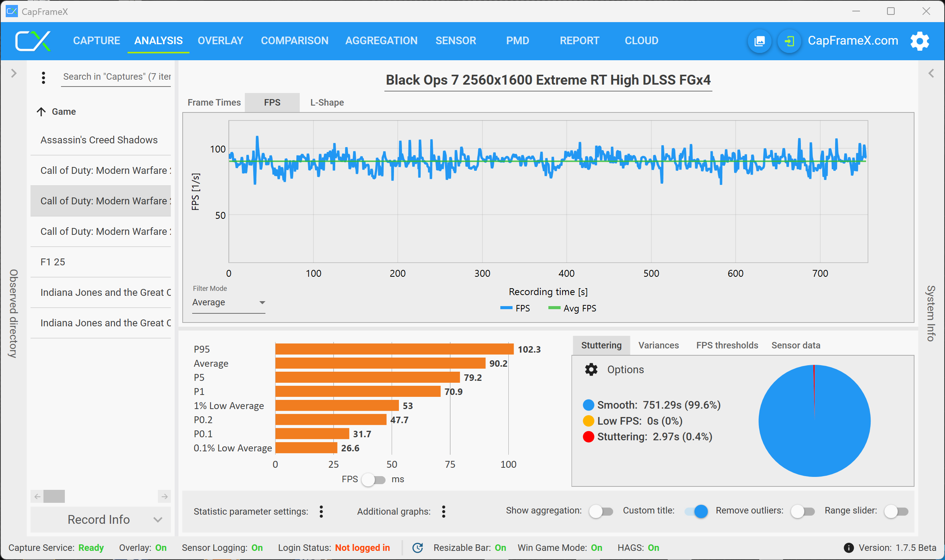Open three-dot menu beside Captures search
Image resolution: width=945 pixels, height=560 pixels.
pos(43,77)
